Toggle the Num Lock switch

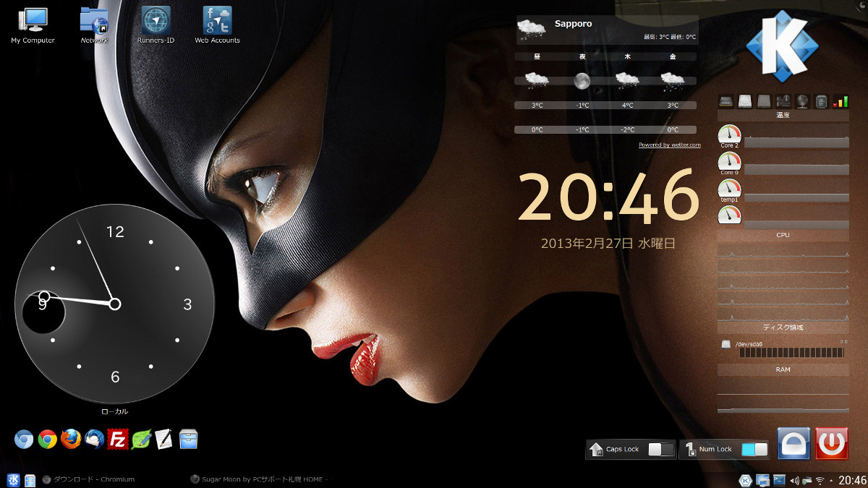[x=754, y=450]
